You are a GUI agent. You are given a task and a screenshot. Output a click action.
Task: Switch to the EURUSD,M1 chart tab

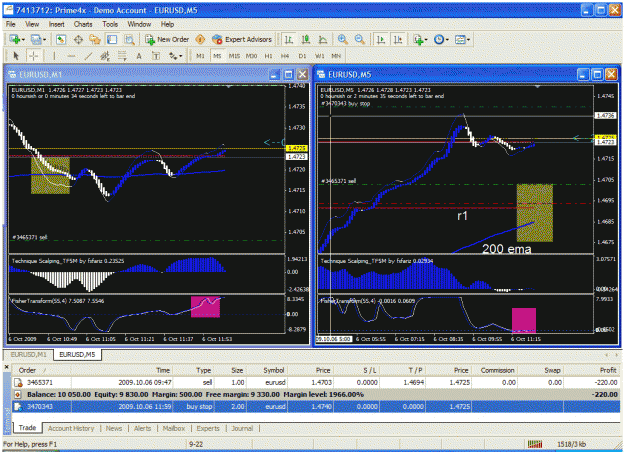pos(28,354)
